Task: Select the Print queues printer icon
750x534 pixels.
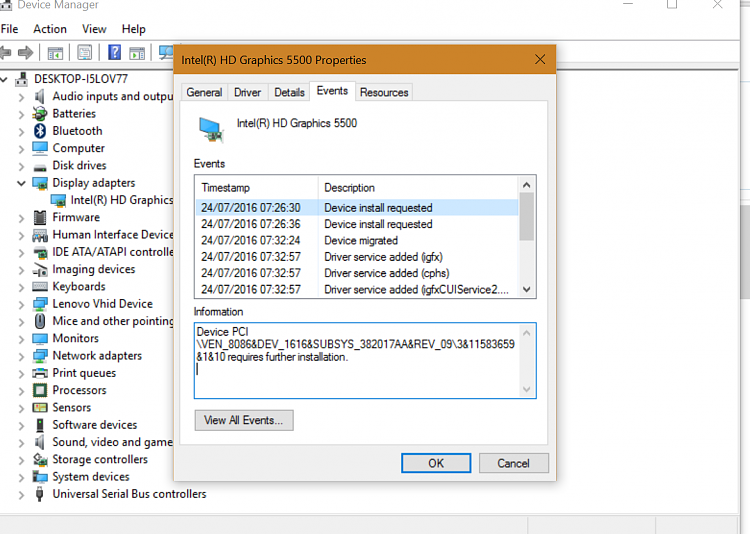Action: pos(40,373)
